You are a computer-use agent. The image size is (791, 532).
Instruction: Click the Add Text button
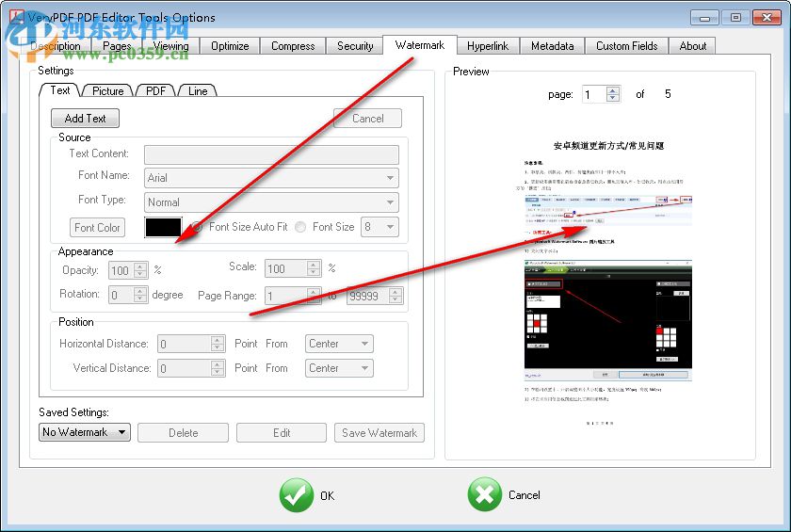coord(86,119)
